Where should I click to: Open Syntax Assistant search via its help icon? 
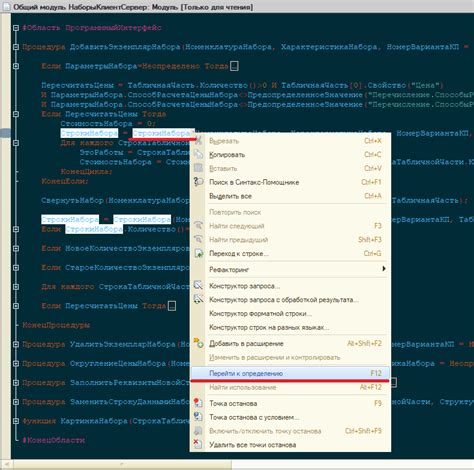pyautogui.click(x=199, y=182)
